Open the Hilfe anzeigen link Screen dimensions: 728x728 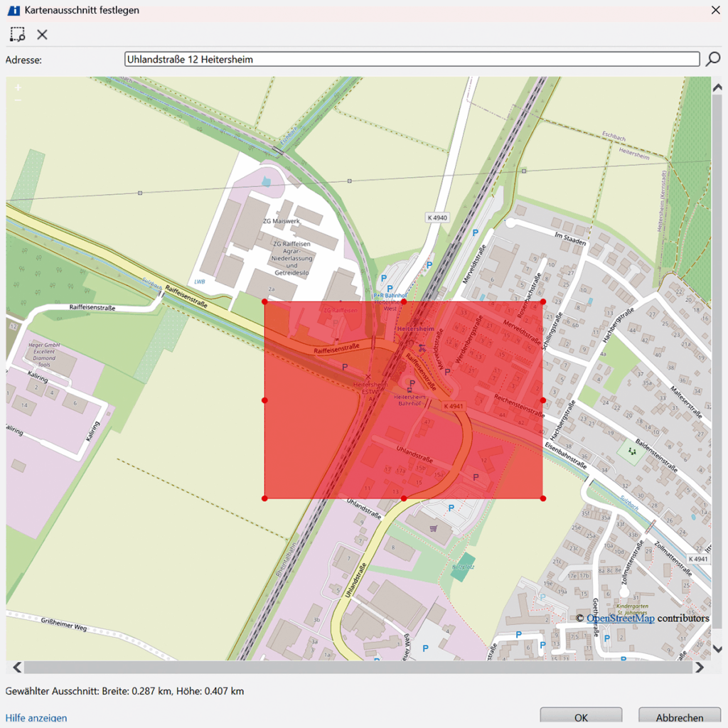36,718
